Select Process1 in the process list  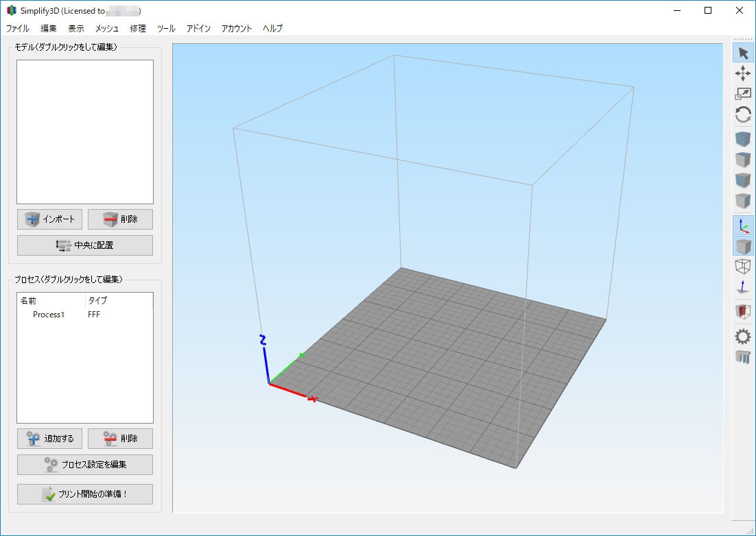[x=49, y=315]
